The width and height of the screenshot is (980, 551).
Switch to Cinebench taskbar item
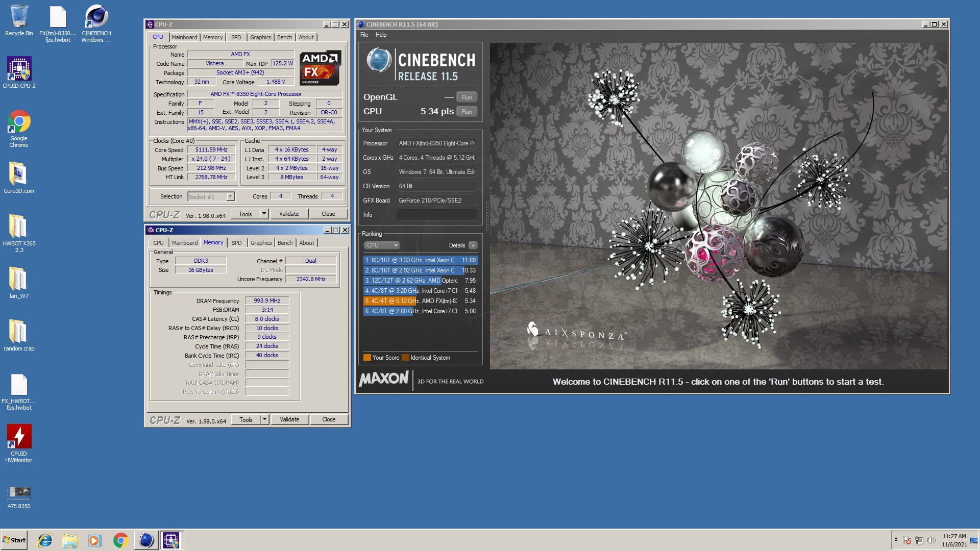(146, 540)
